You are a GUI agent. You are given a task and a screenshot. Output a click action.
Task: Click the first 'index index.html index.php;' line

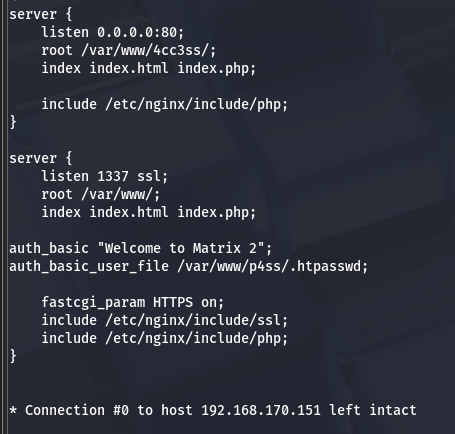point(149,69)
